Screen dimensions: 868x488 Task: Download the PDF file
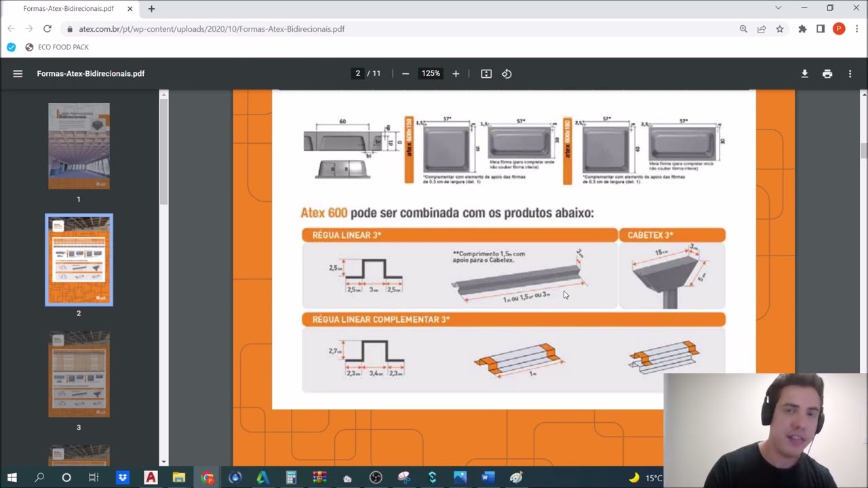coord(805,74)
